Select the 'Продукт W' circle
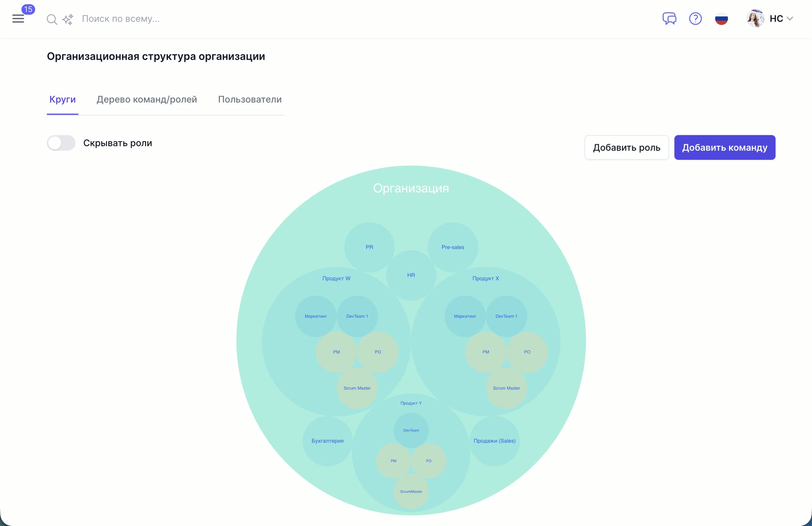This screenshot has width=812, height=526. point(336,278)
